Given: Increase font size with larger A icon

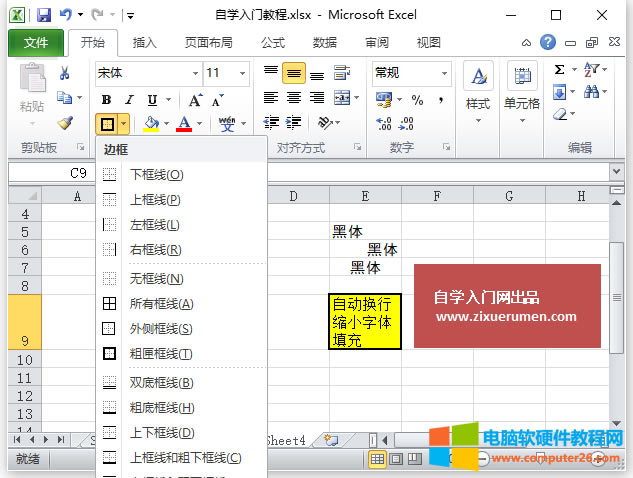Looking at the screenshot, I should pyautogui.click(x=196, y=100).
